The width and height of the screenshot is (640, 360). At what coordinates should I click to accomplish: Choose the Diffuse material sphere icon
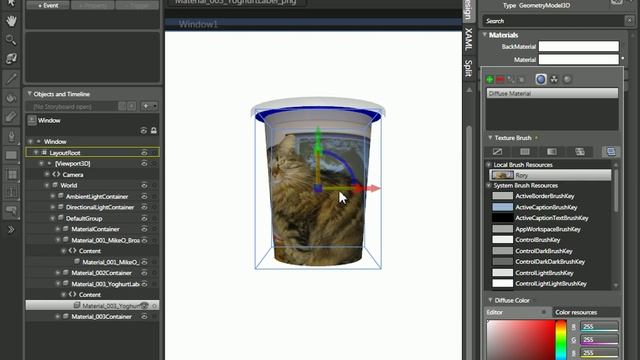coord(541,79)
